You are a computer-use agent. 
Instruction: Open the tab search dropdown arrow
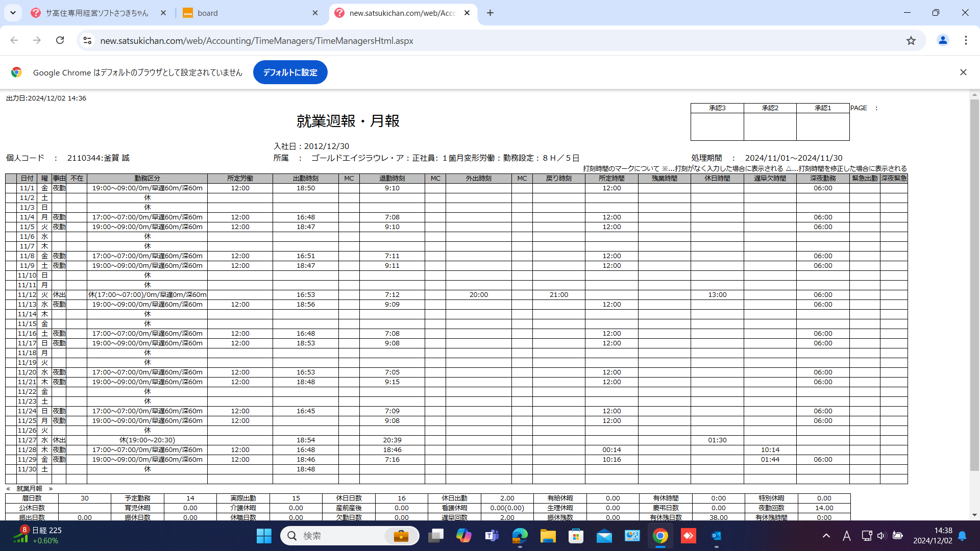coord(13,13)
